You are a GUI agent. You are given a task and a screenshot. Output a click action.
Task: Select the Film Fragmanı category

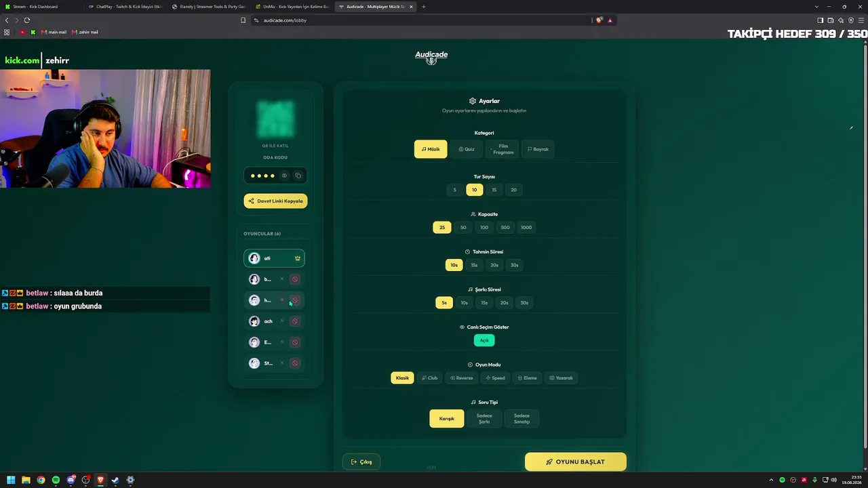pos(502,149)
